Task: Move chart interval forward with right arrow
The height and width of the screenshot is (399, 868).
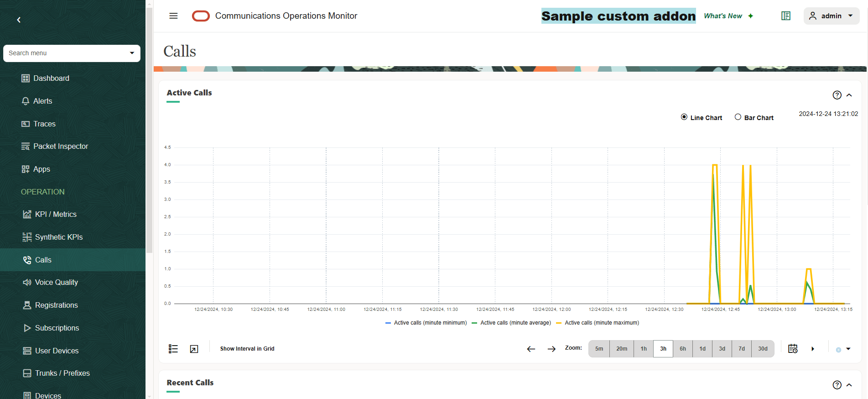Action: pos(551,349)
